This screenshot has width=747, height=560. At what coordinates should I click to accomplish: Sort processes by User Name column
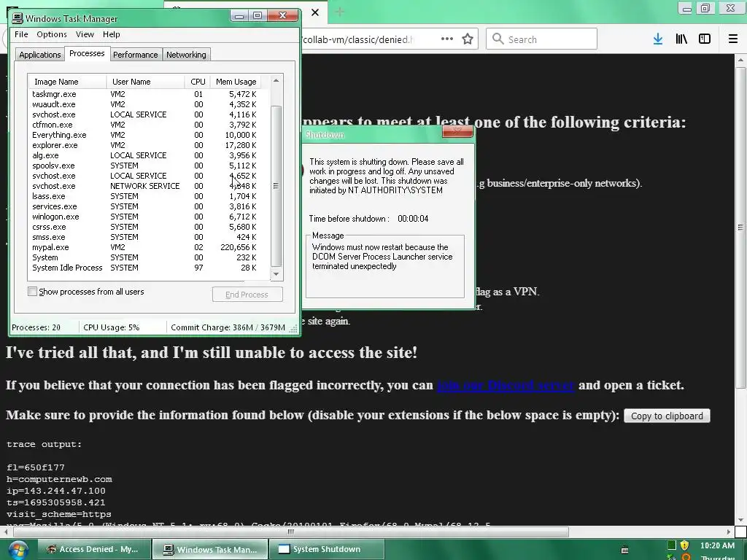pyautogui.click(x=145, y=82)
